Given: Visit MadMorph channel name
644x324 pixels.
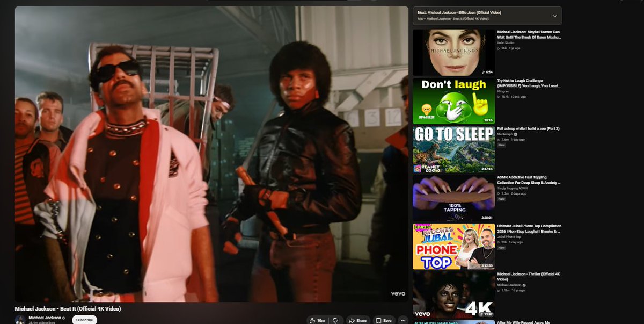Looking at the screenshot, I should 506,134.
